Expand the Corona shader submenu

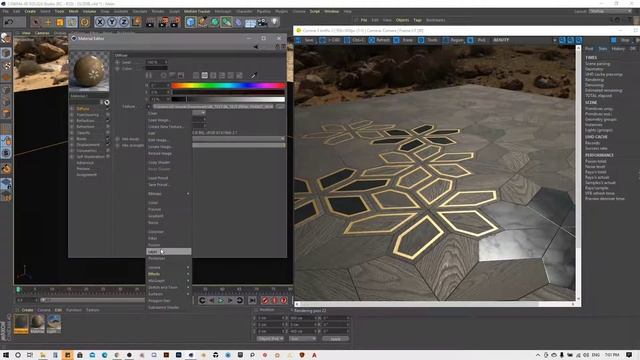169,267
